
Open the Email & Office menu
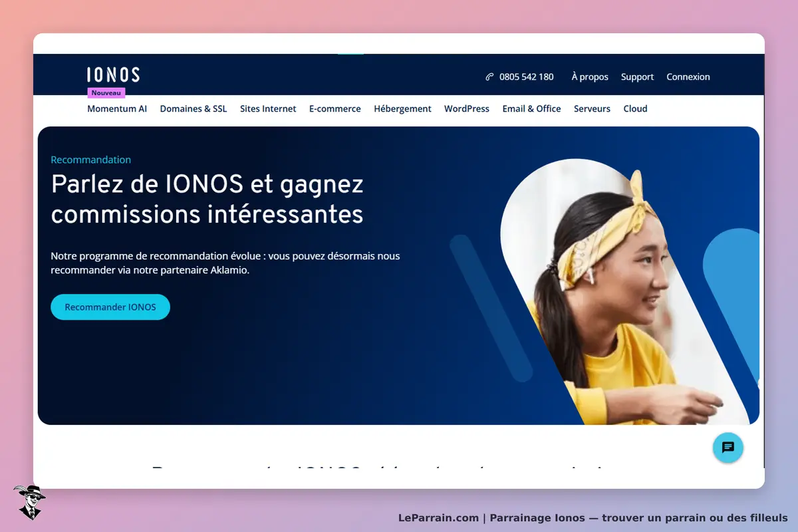[531, 108]
